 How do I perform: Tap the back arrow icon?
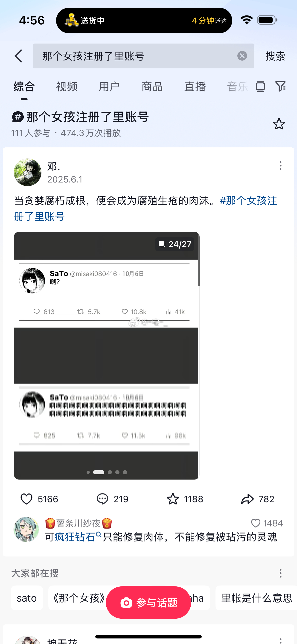click(x=18, y=56)
